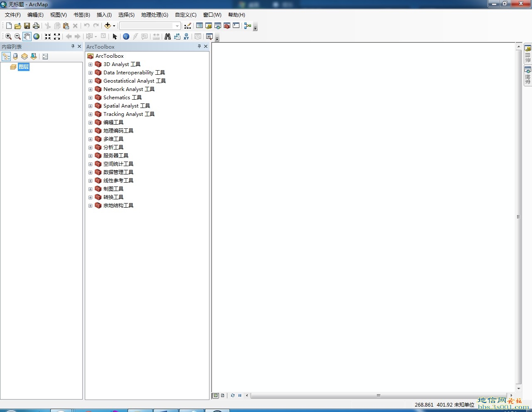
Task: Select the Zoom Out tool
Action: (x=17, y=37)
